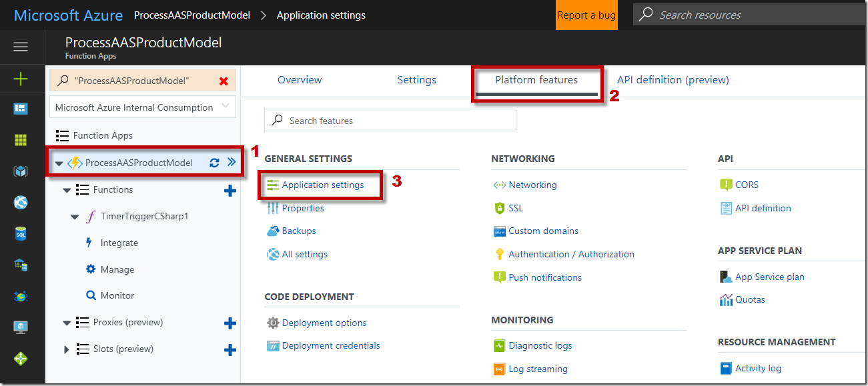Open the subscription dropdown
The width and height of the screenshot is (868, 386).
[143, 107]
